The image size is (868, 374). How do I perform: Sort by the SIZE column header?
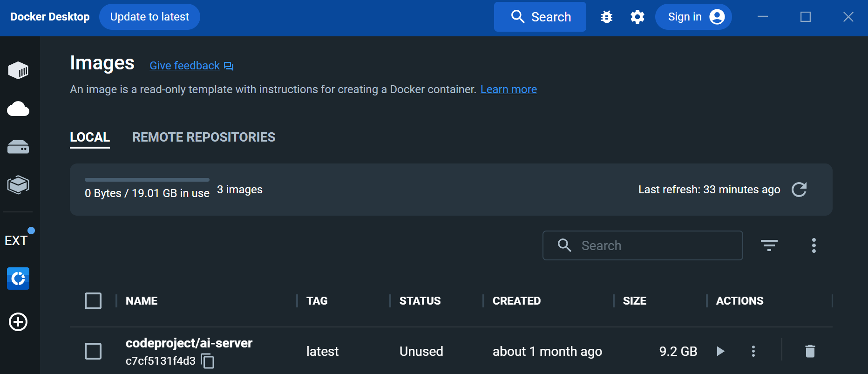(x=635, y=301)
